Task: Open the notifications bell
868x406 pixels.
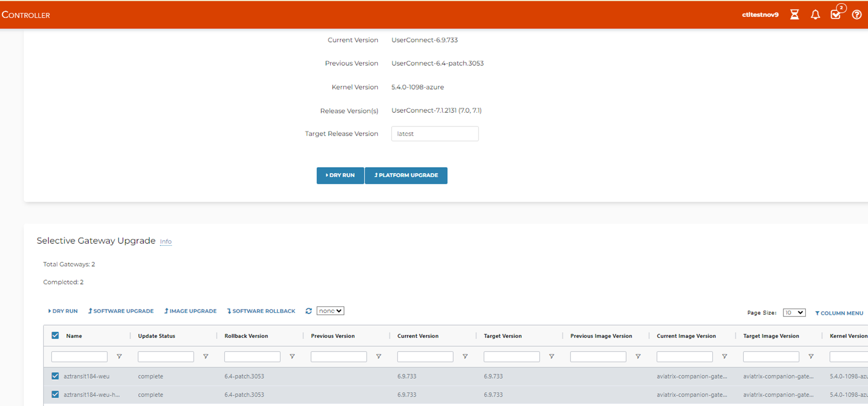Action: (815, 15)
